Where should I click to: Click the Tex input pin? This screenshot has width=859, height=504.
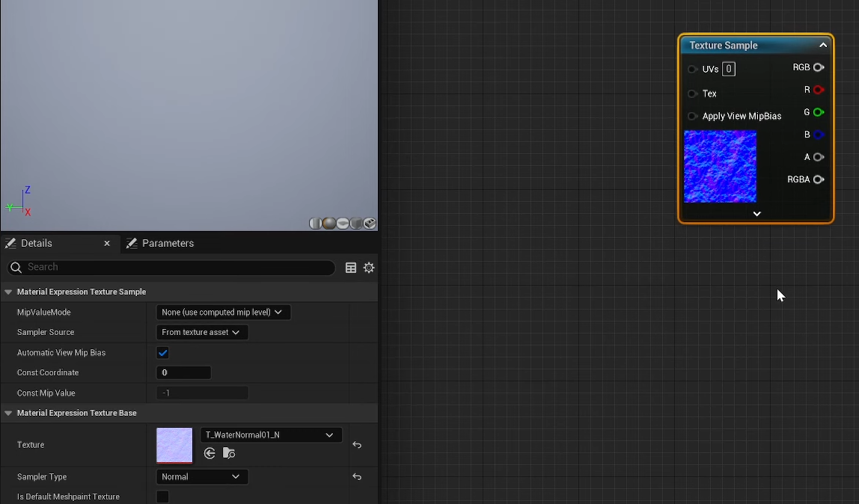pos(692,93)
